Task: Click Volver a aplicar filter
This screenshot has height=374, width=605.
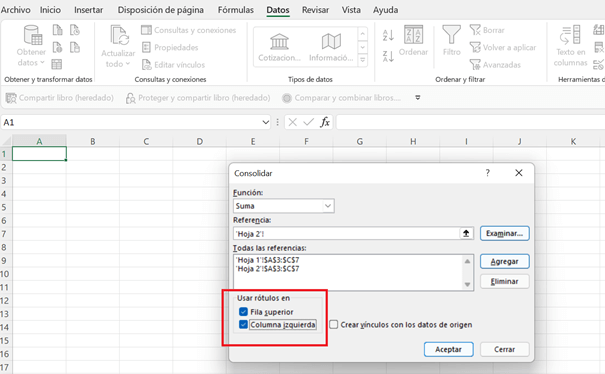Action: (503, 47)
